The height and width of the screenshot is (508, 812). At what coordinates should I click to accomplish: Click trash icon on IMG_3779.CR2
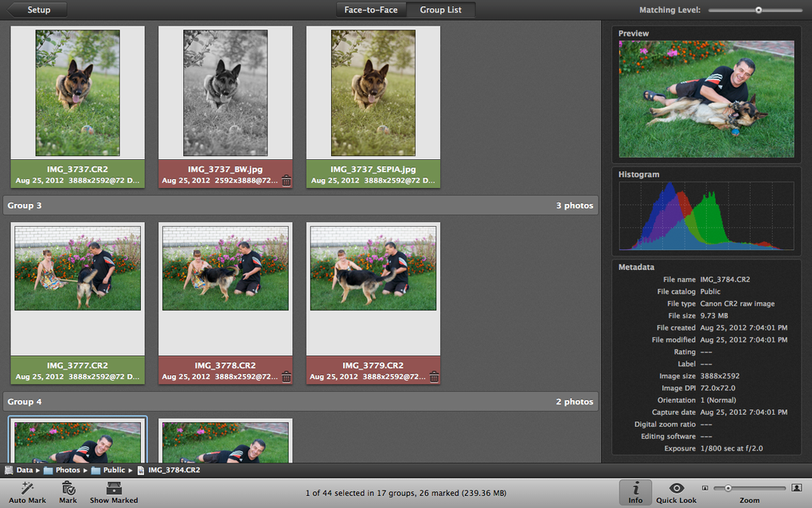pos(434,377)
